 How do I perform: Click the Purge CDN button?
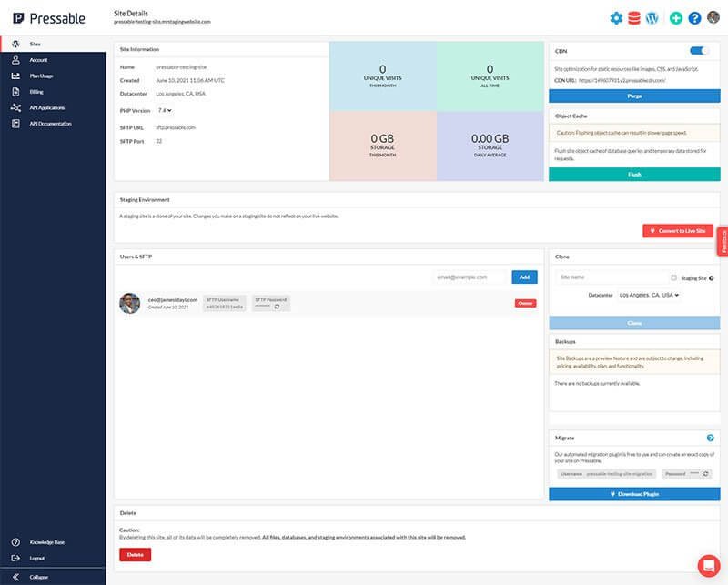pos(634,96)
